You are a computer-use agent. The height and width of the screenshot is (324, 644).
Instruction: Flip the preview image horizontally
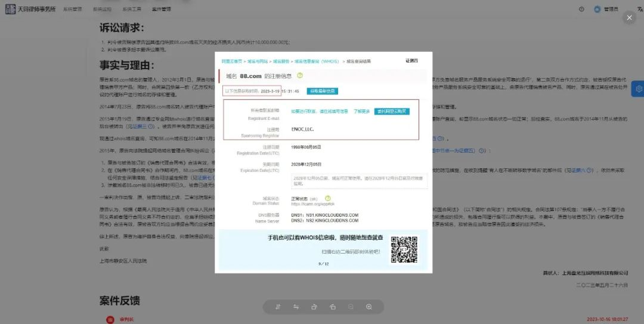click(x=296, y=307)
